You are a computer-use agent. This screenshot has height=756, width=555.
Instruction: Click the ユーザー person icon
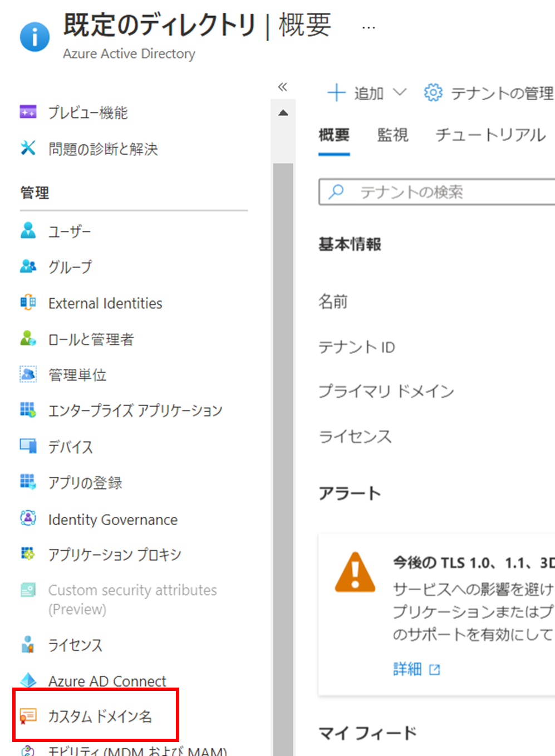pyautogui.click(x=28, y=230)
